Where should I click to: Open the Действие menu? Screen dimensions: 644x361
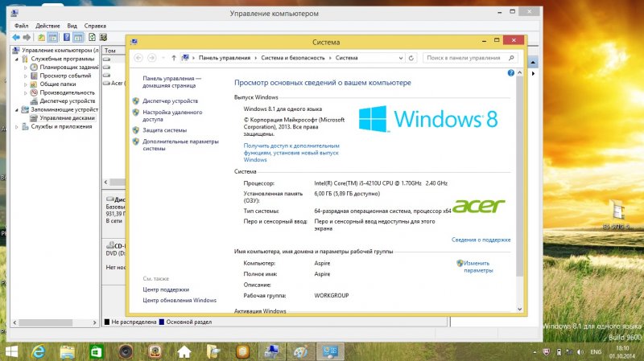tap(47, 26)
